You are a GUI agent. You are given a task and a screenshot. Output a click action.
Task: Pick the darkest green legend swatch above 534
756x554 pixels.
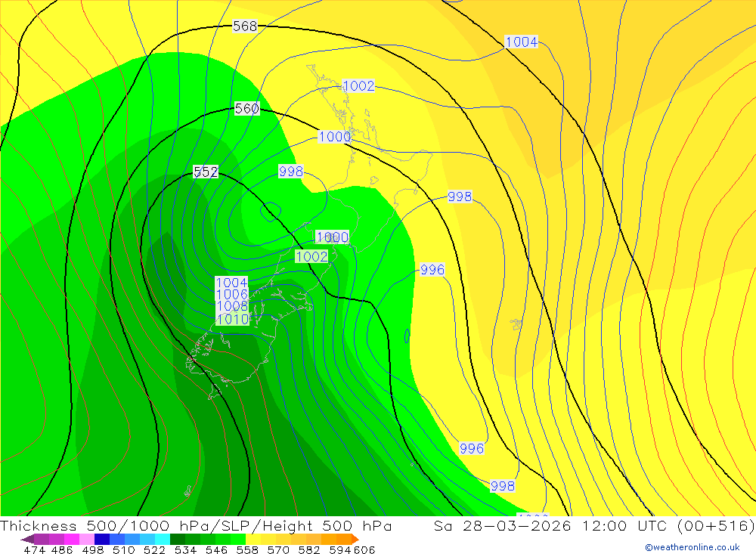(x=178, y=539)
